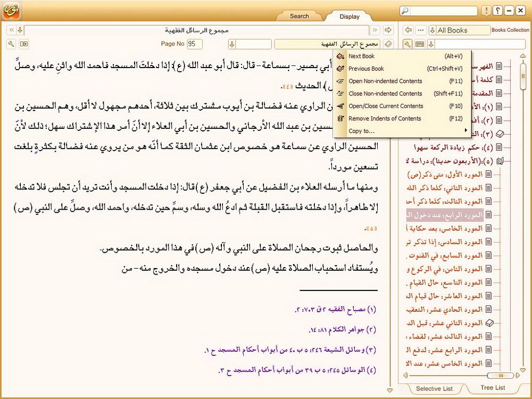The width and height of the screenshot is (532, 399).
Task: Open the dropdown next to the Page No field
Action: (232, 44)
